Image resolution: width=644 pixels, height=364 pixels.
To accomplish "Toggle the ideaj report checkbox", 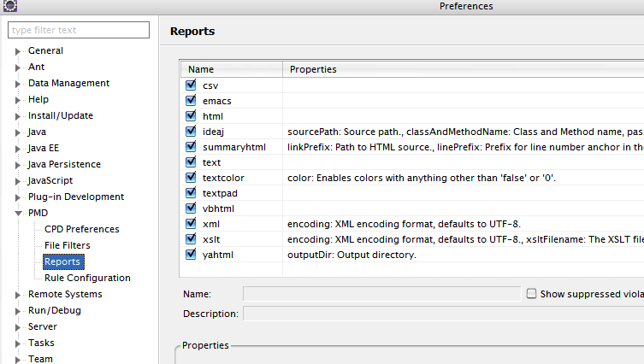I will [191, 132].
